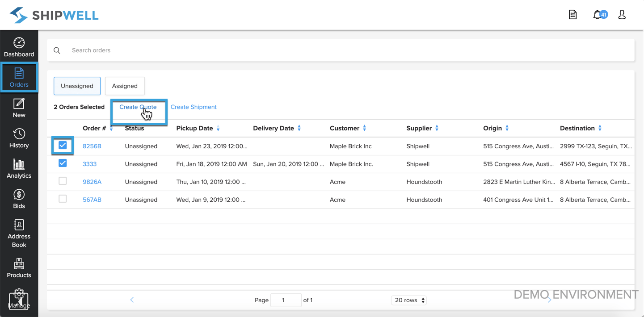Click the Search orders field
Screen dimensions: 644x317
click(341, 50)
